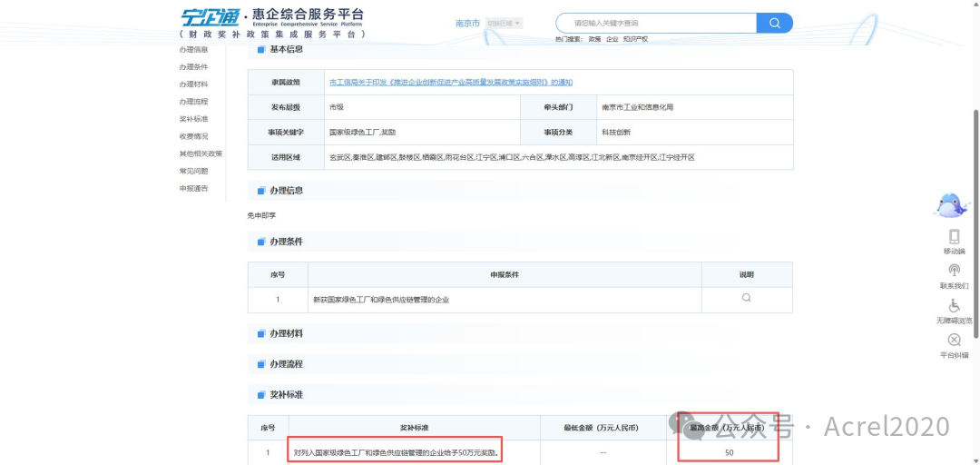Click the 牵头部门 label cell
This screenshot has width=980, height=465.
557,107
